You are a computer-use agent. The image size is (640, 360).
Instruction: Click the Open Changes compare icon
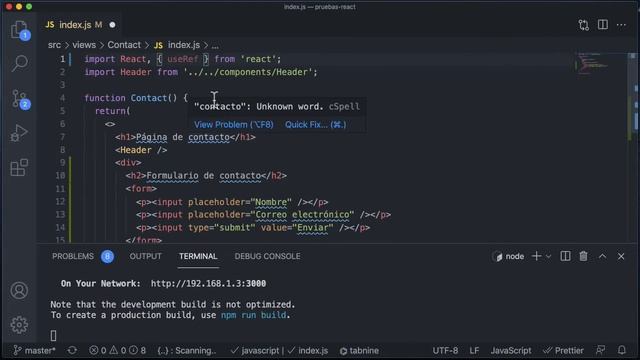tap(584, 25)
